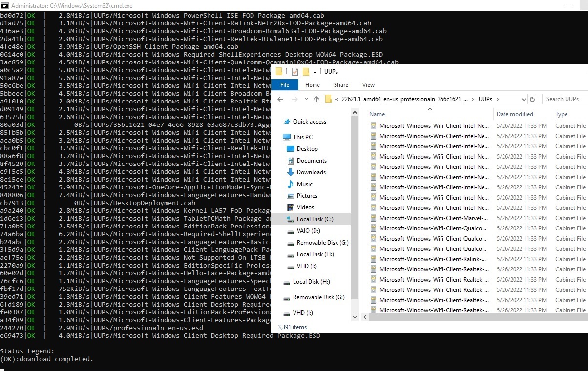The height and width of the screenshot is (371, 588).
Task: Click the Quick access star icon
Action: 287,122
